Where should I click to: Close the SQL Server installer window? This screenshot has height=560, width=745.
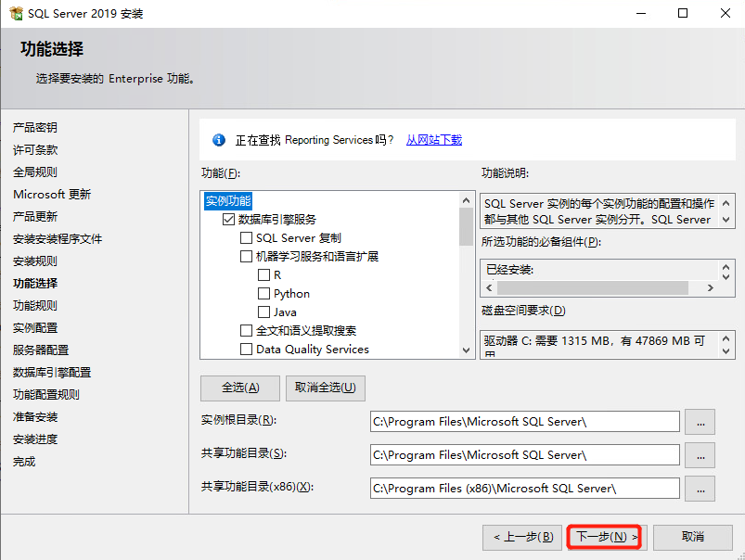point(725,13)
